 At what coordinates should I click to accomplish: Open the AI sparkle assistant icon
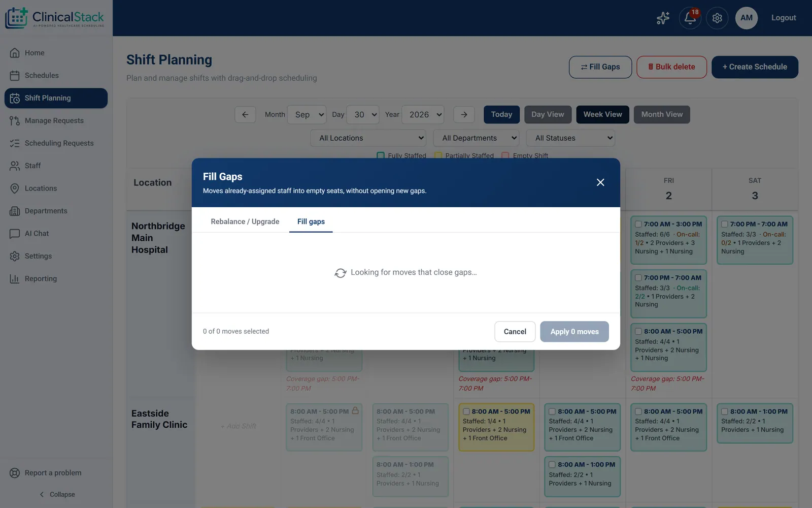coord(663,18)
